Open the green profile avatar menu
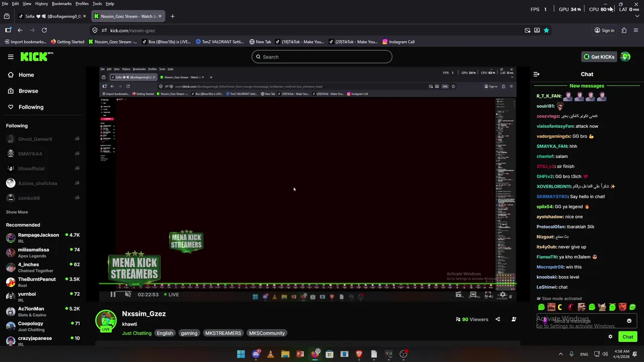Viewport: 644px width, 362px height. pyautogui.click(x=625, y=57)
